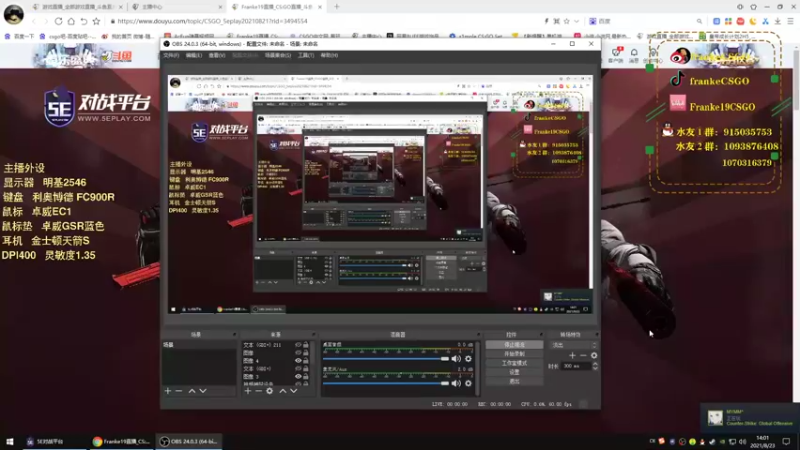Screen dimensions: 800x450
Task: Open desktop audio settings gear
Action: click(468, 359)
